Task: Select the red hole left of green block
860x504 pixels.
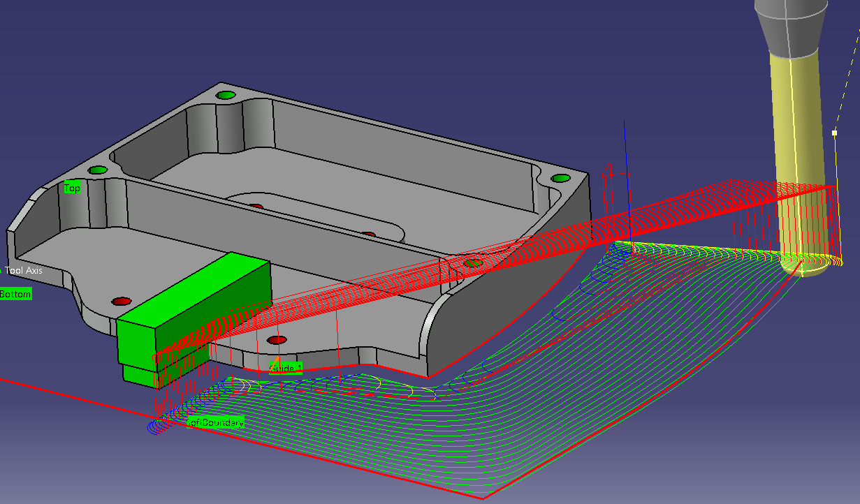Action: (x=122, y=301)
